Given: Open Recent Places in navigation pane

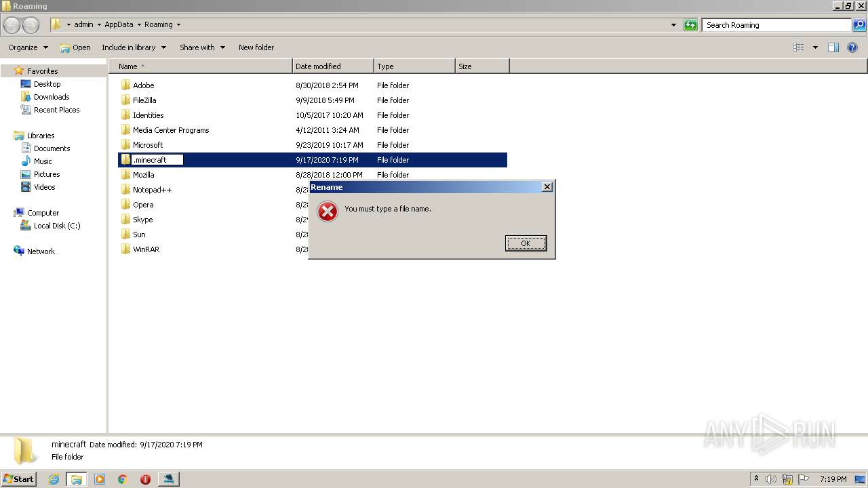Looking at the screenshot, I should tap(56, 110).
